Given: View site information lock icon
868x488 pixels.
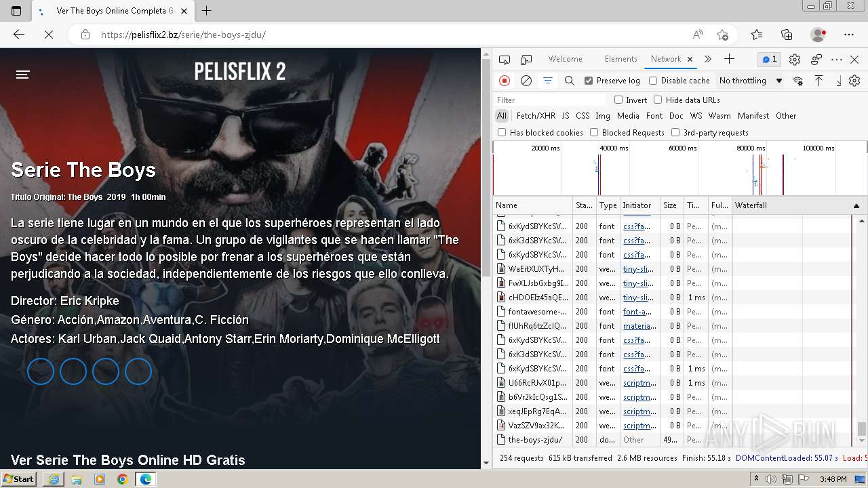Looking at the screenshot, I should tap(85, 35).
